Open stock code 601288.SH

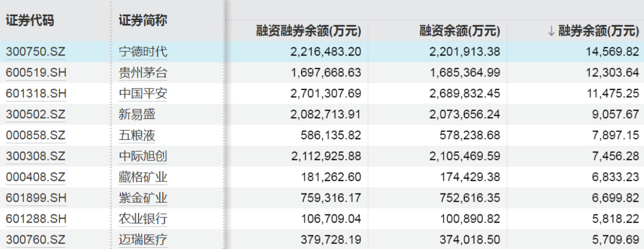click(36, 219)
